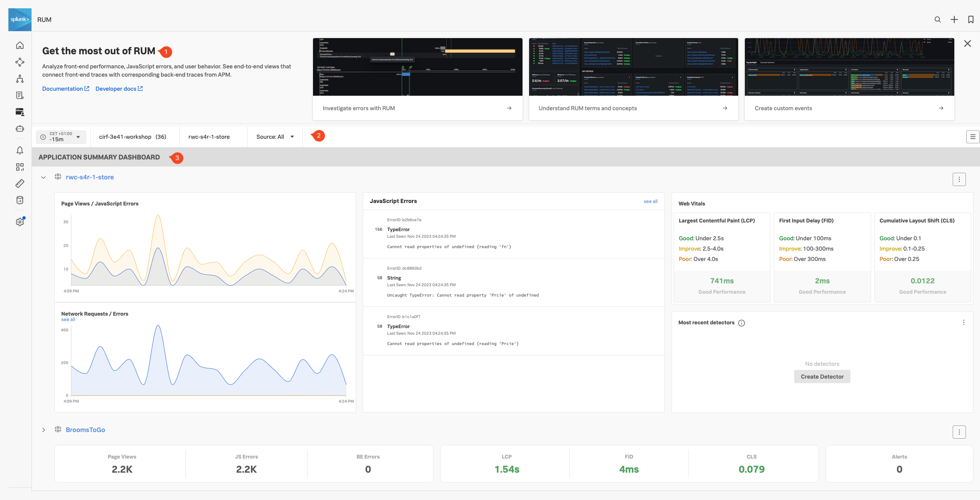Viewport: 980px width, 500px height.
Task: Dismiss the Get the most out of RUM banner
Action: pyautogui.click(x=968, y=43)
